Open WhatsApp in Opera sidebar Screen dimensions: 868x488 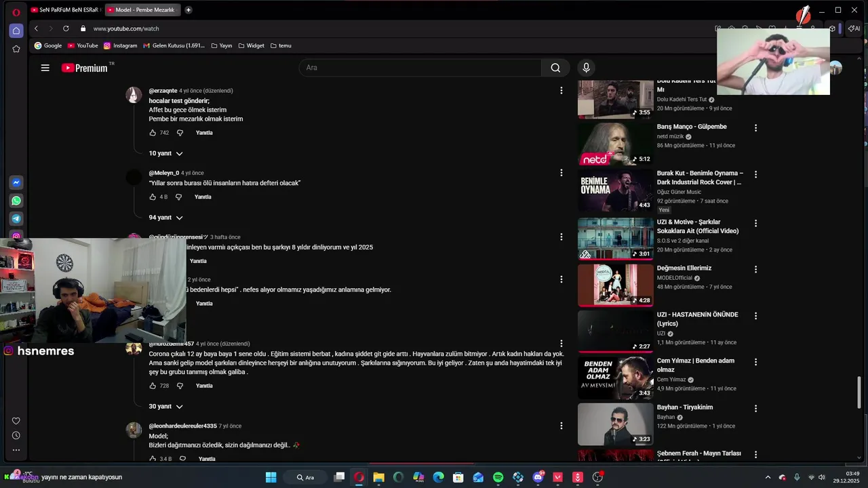tap(16, 201)
